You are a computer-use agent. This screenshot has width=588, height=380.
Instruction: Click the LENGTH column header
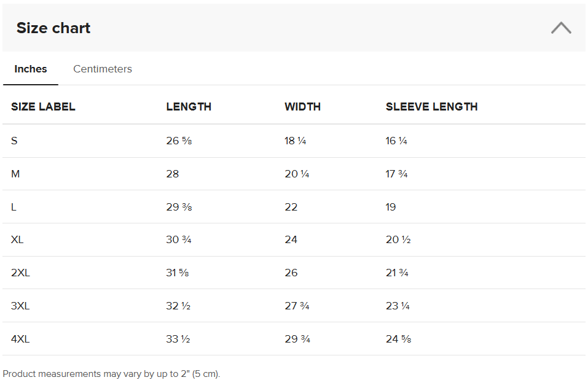point(189,107)
